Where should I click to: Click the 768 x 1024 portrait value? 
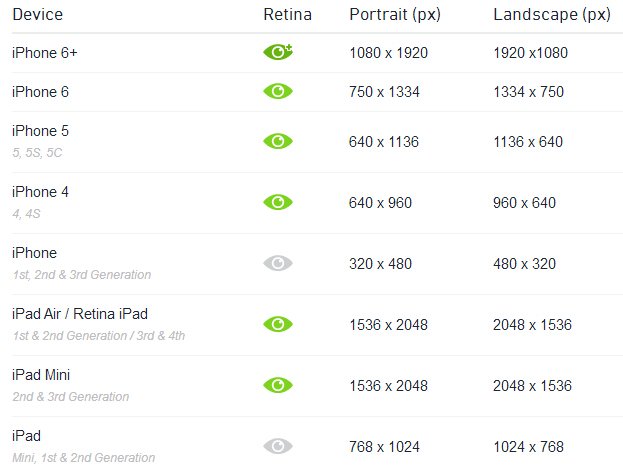pos(384,447)
